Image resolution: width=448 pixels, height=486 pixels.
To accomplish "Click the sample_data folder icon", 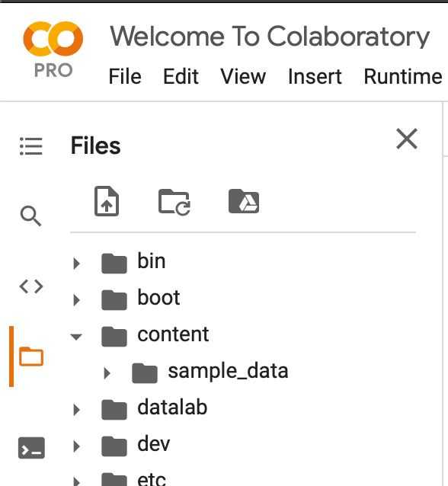I will pyautogui.click(x=145, y=373).
